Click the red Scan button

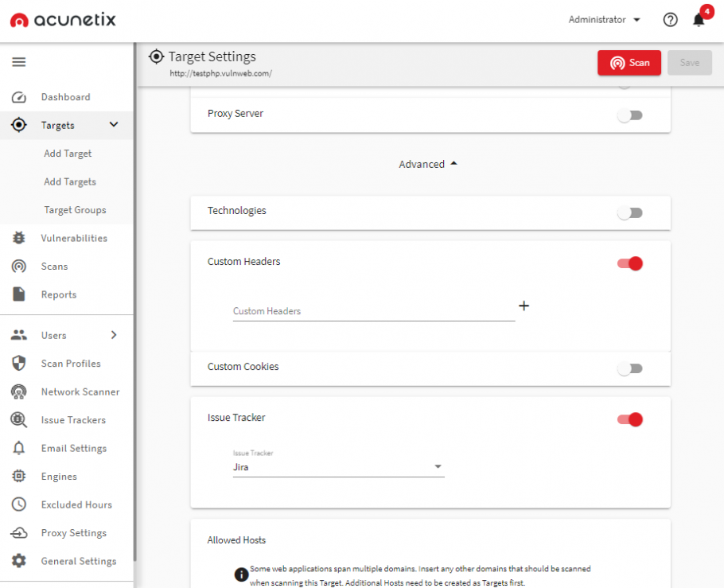point(629,63)
